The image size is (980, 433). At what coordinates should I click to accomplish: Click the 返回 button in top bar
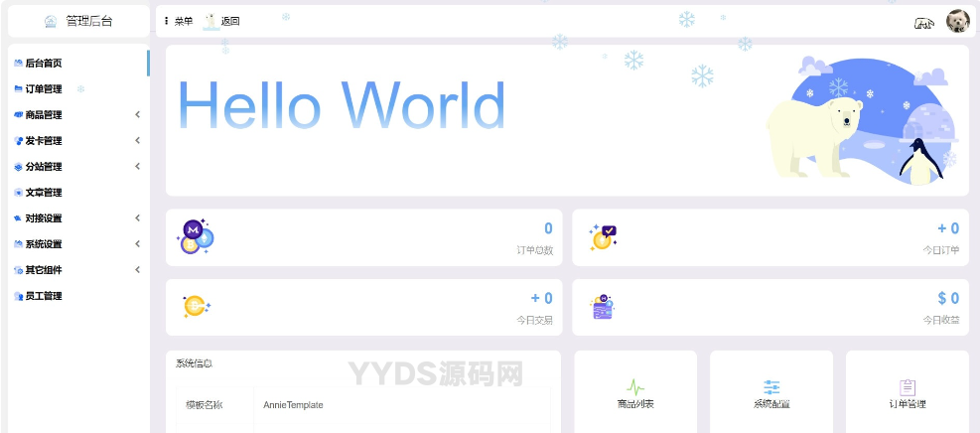click(222, 21)
